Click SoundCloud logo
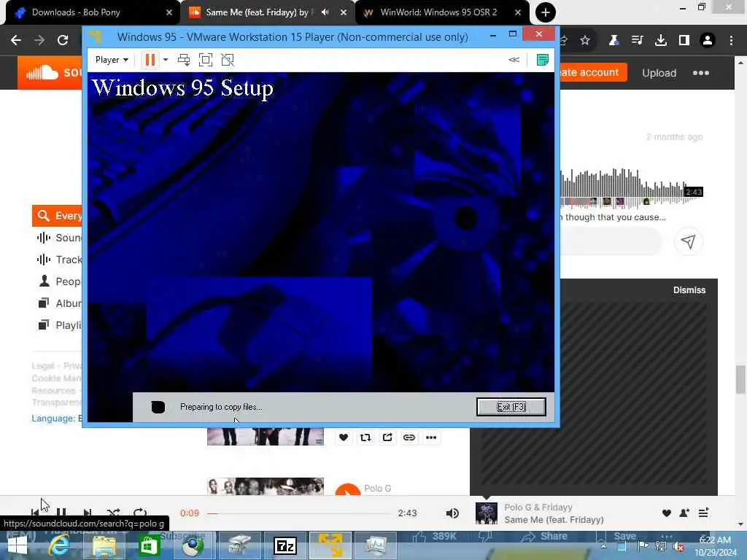 (x=50, y=73)
